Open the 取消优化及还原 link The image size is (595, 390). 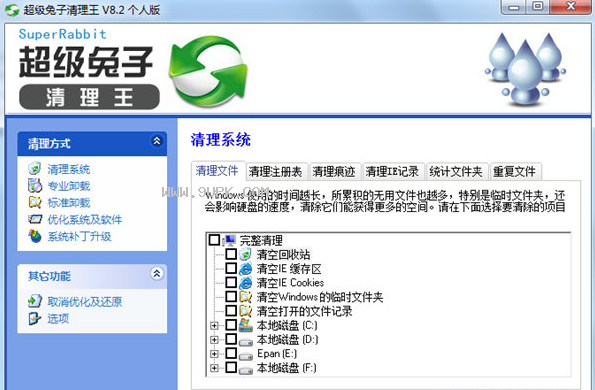tap(85, 302)
